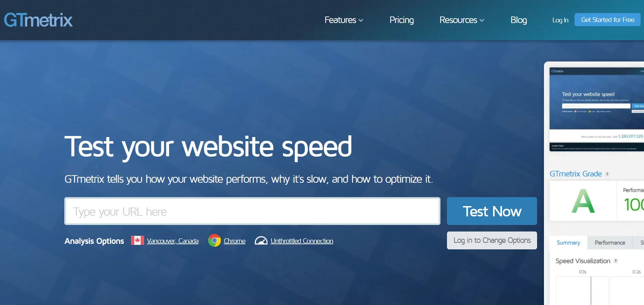Expand the Resources dropdown menu
Viewport: 644px width, 305px height.
pos(461,20)
